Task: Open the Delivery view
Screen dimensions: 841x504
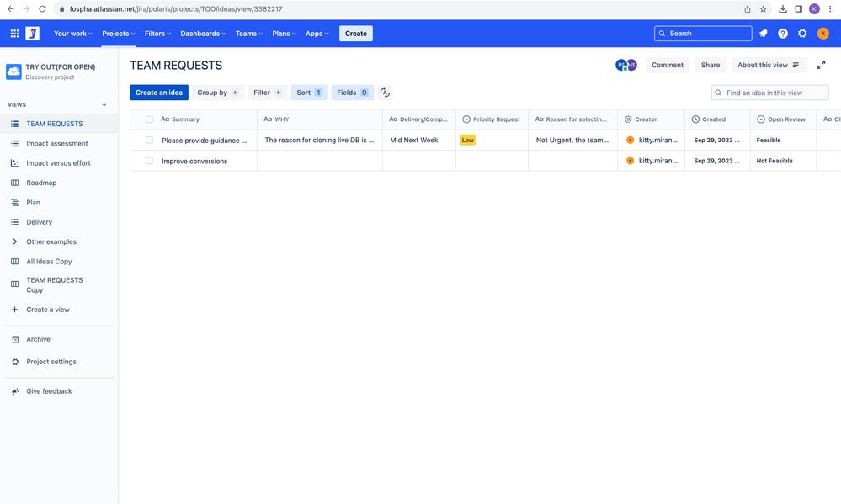Action: coord(40,221)
